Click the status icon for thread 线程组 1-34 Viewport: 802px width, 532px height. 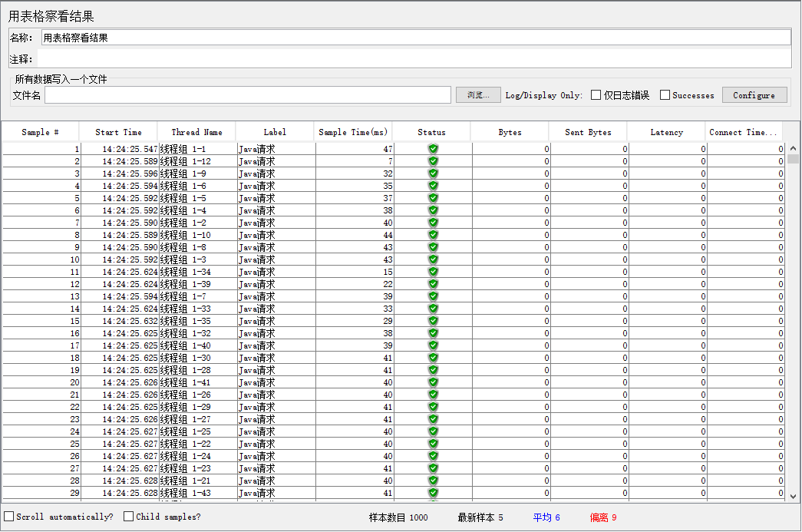click(x=433, y=272)
